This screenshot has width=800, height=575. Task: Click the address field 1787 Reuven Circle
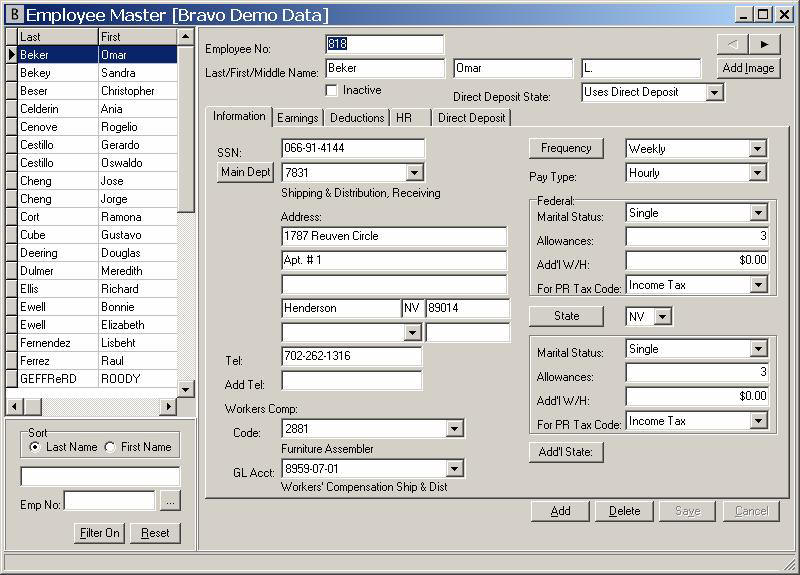coord(394,236)
